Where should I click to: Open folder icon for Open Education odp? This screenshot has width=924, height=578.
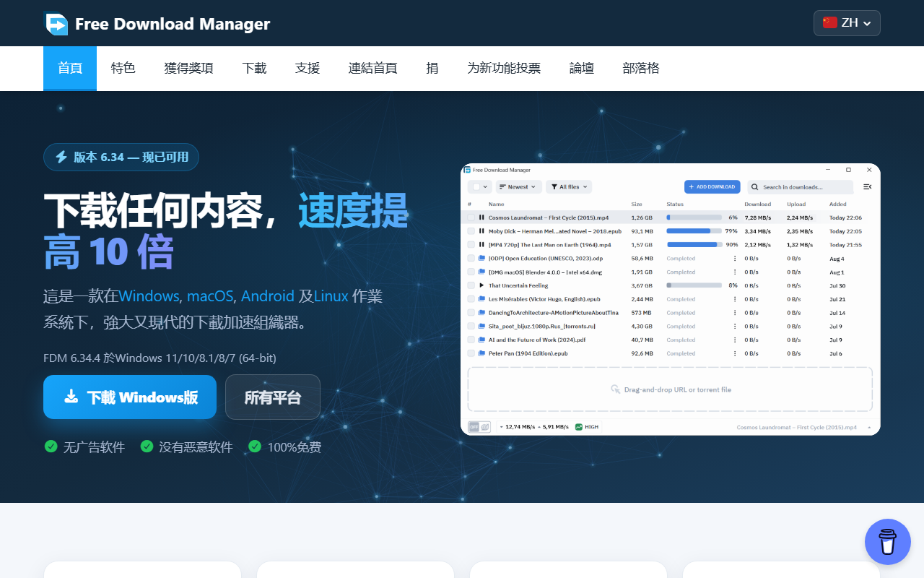pyautogui.click(x=481, y=258)
